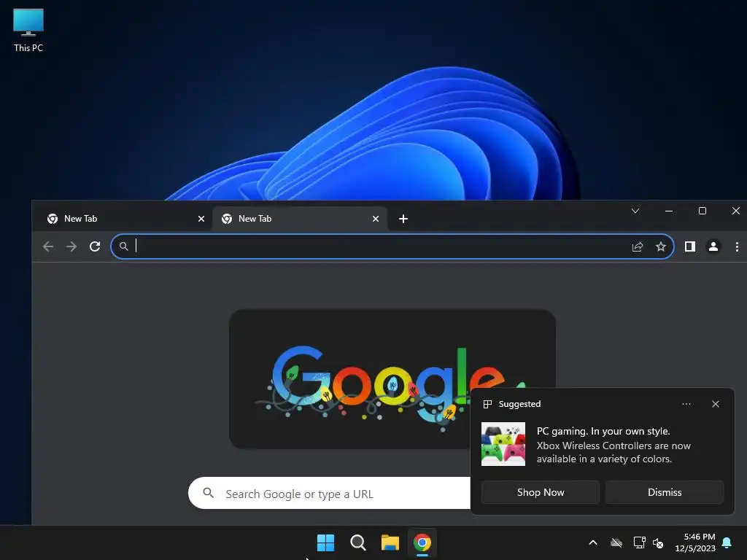
Task: Reload the page with the refresh icon
Action: [x=95, y=246]
